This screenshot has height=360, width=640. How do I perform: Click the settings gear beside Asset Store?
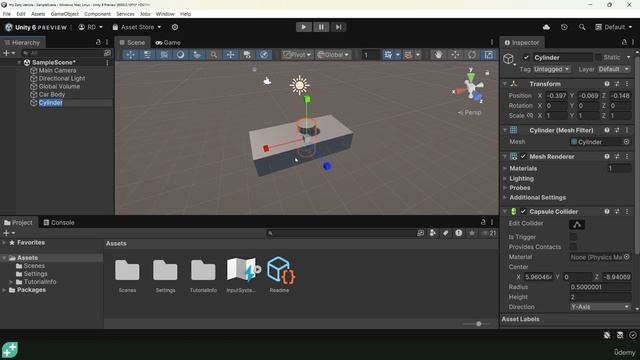175,27
